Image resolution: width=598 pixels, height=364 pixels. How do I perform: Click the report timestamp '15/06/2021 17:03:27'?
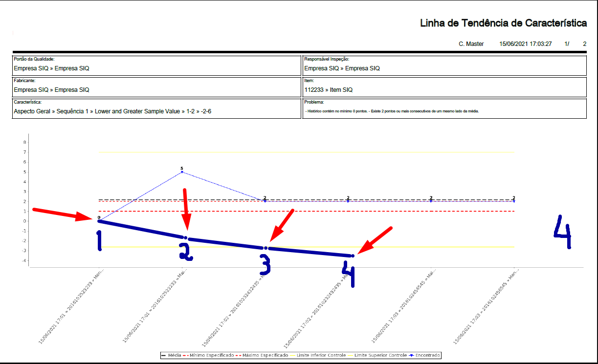tap(526, 44)
